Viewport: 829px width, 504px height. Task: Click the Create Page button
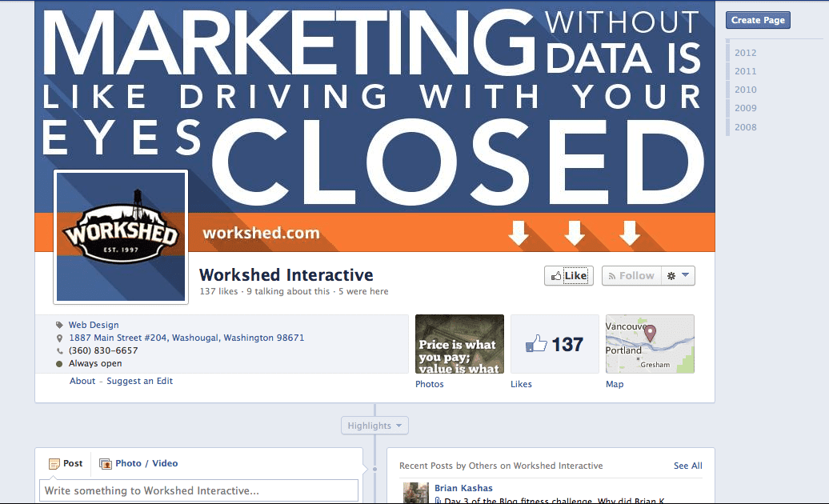758,20
